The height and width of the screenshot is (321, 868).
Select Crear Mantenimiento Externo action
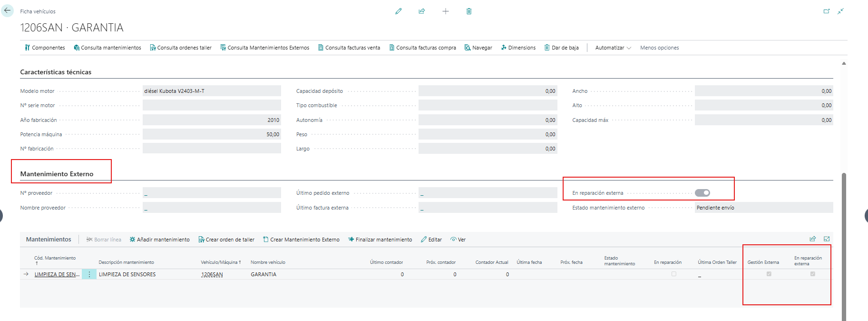[301, 240]
